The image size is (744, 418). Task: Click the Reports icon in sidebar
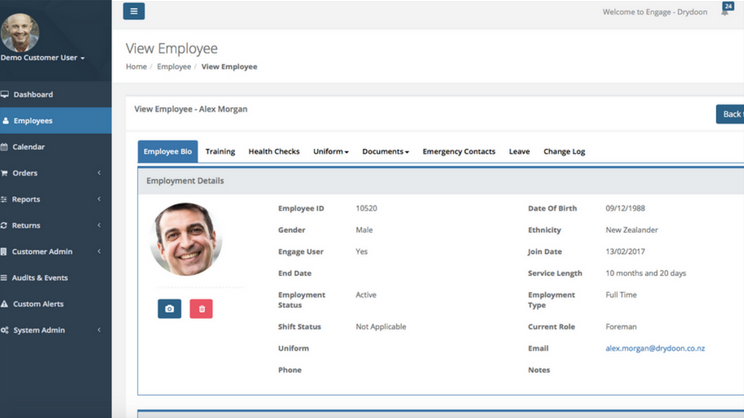point(4,199)
